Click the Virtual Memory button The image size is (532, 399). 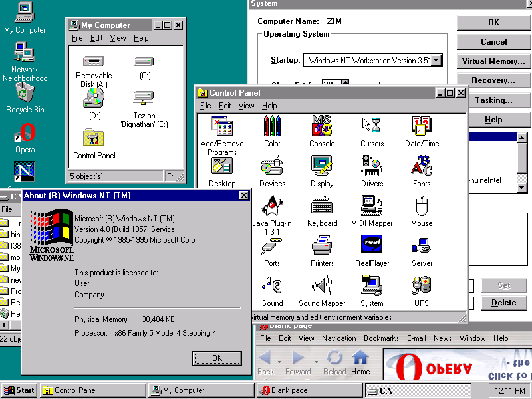tap(493, 61)
